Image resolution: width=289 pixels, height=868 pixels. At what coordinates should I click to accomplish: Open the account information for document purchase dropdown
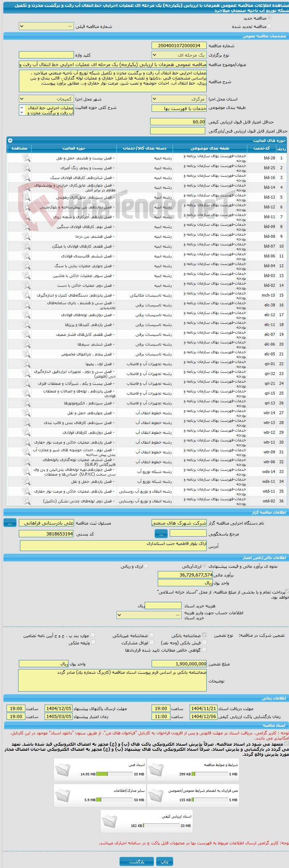[149, 615]
